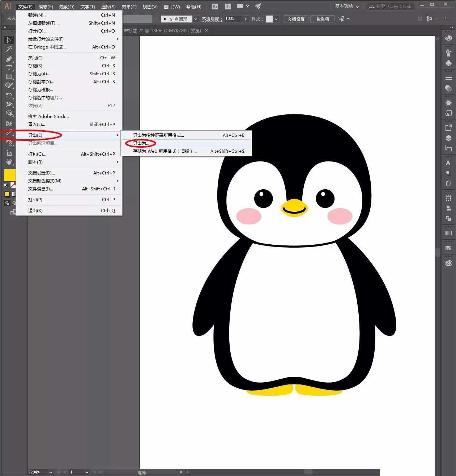Select the Hand tool
456x476 pixels.
tap(9, 162)
